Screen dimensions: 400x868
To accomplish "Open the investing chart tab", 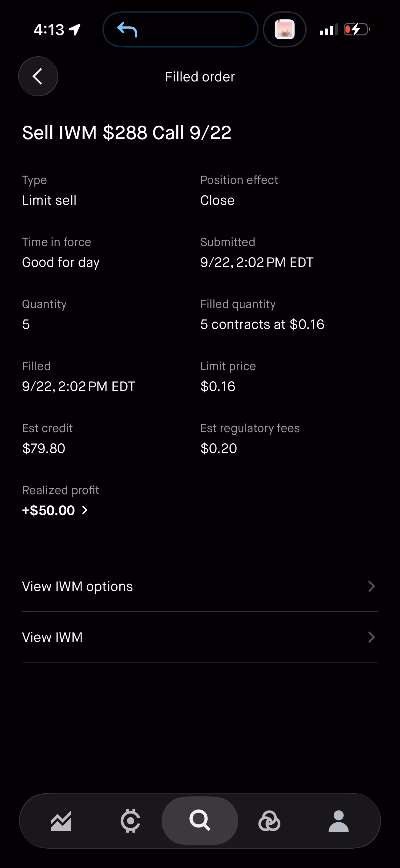I will pyautogui.click(x=62, y=820).
